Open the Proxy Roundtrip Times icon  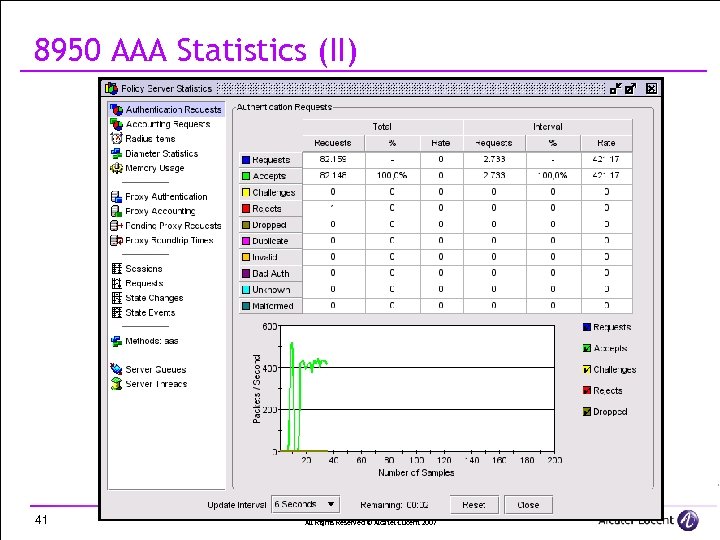point(117,240)
